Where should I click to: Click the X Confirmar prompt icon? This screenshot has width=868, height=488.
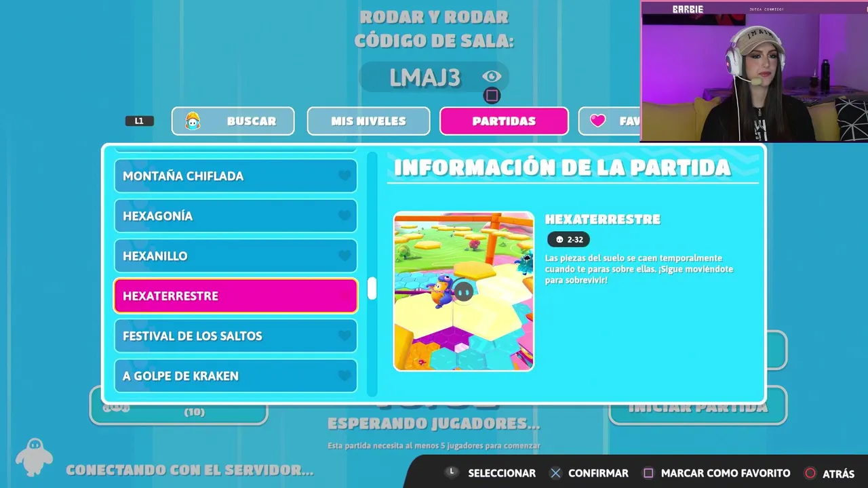pos(555,473)
